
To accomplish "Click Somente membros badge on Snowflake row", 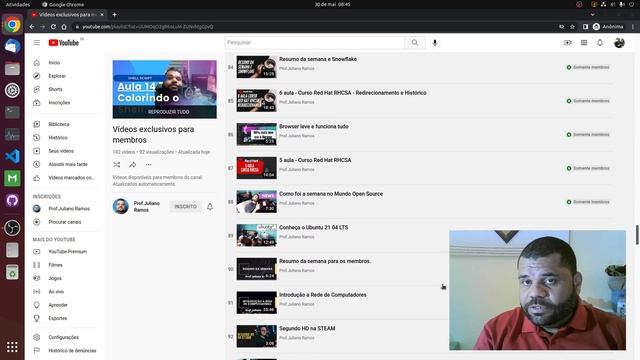I will pyautogui.click(x=588, y=67).
